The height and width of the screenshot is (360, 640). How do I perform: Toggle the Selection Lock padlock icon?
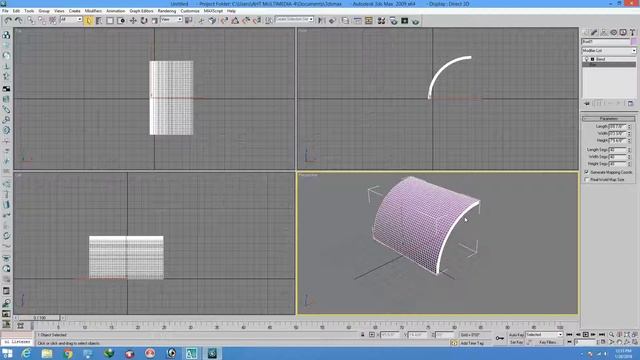(362, 335)
